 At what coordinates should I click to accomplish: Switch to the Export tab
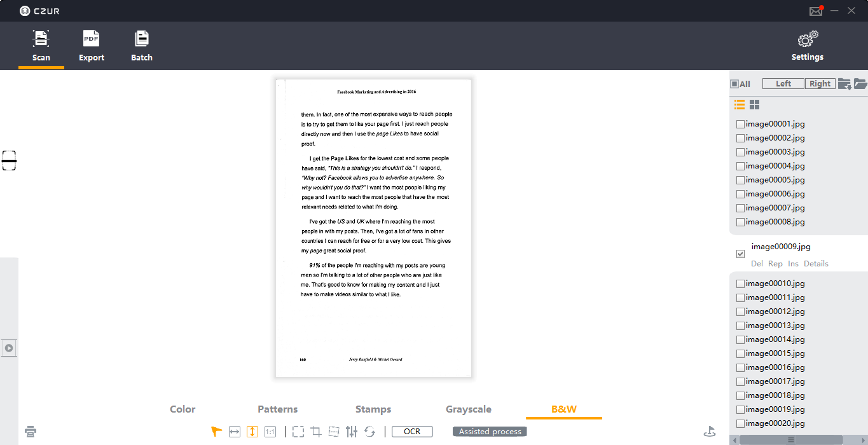91,46
